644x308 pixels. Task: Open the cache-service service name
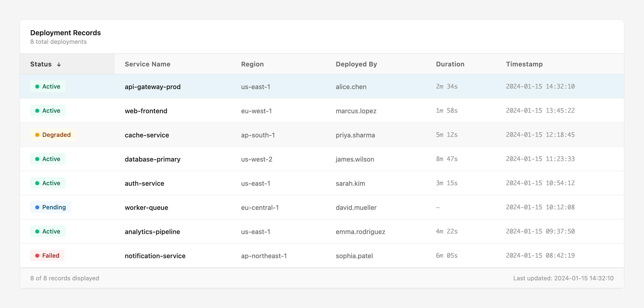click(147, 135)
